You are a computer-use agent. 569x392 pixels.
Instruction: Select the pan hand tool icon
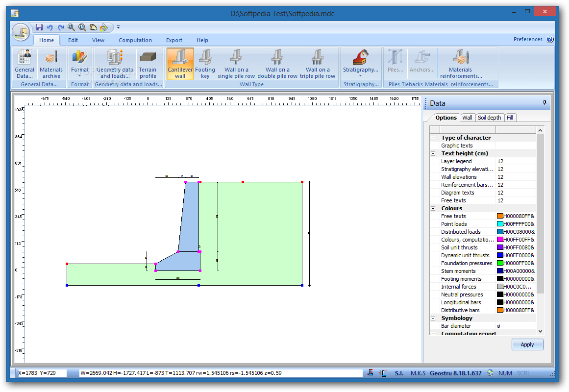coord(93,27)
